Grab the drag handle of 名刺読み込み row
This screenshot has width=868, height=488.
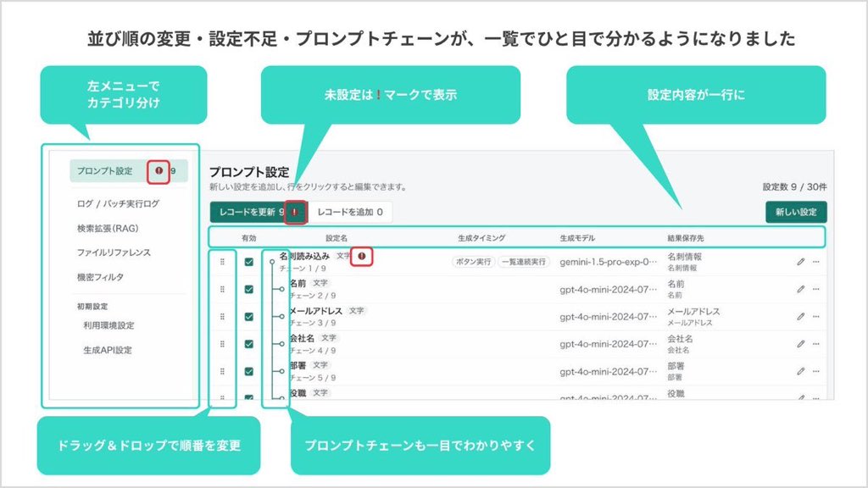(223, 262)
